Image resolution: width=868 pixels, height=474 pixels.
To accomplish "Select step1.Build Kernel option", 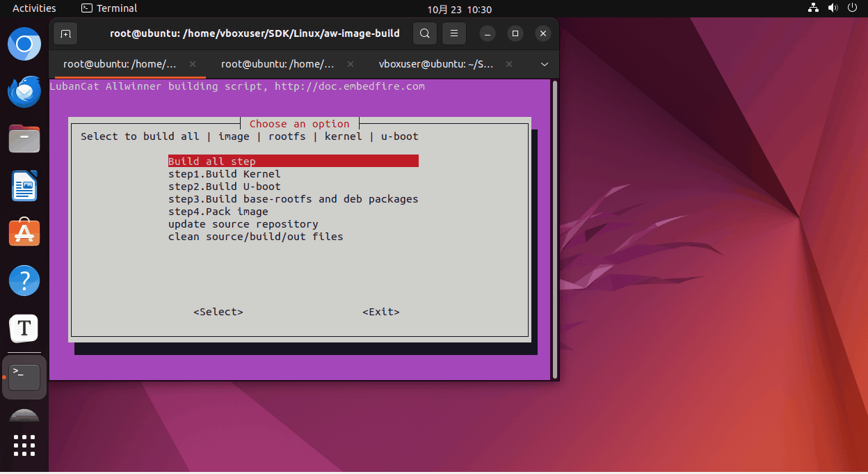I will point(224,174).
